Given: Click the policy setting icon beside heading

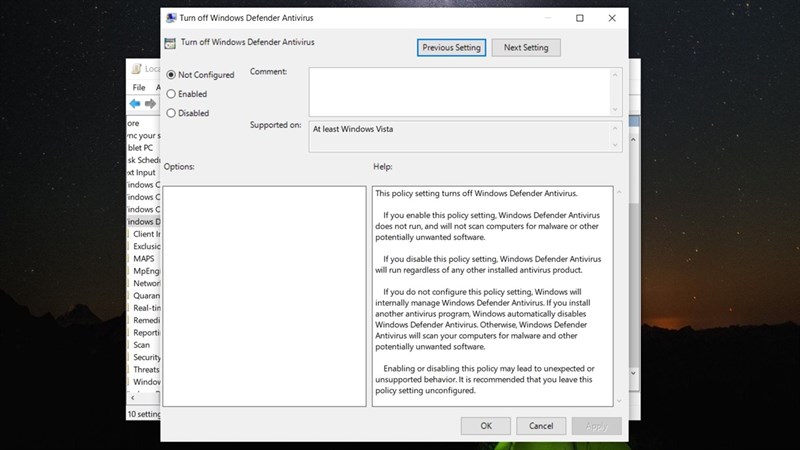Looking at the screenshot, I should click(x=170, y=43).
